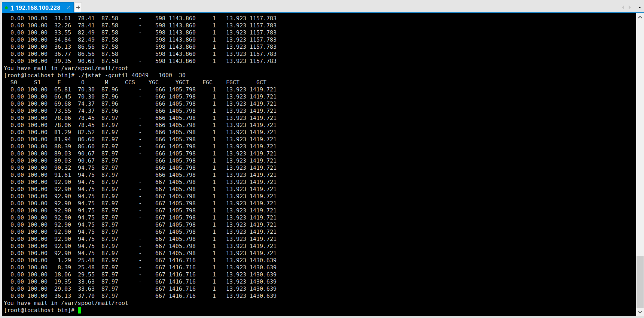Click the YGC column header
644x318 pixels.
153,82
